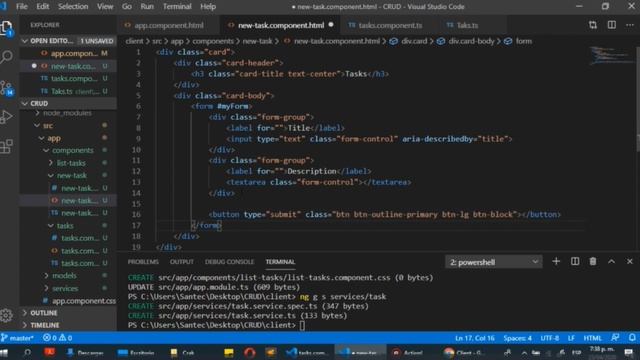Click Ln 17, Col 16 in status bar
The height and width of the screenshot is (360, 640).
[475, 338]
